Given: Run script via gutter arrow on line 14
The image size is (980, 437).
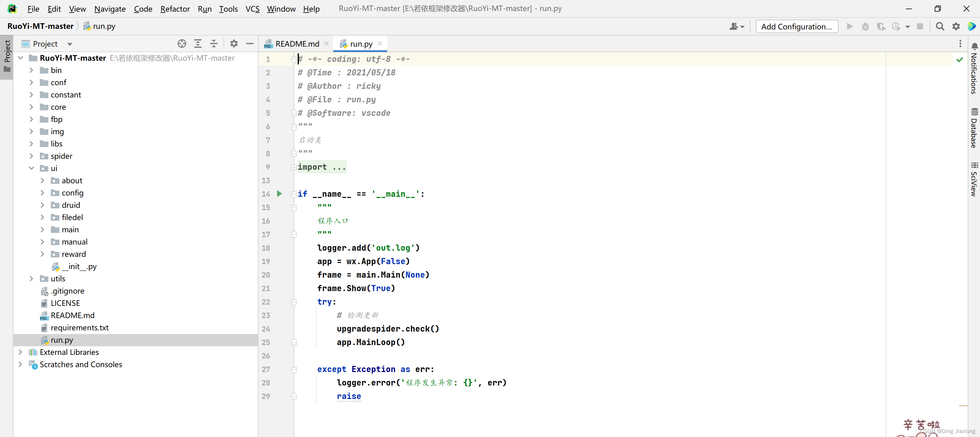Looking at the screenshot, I should pos(279,194).
